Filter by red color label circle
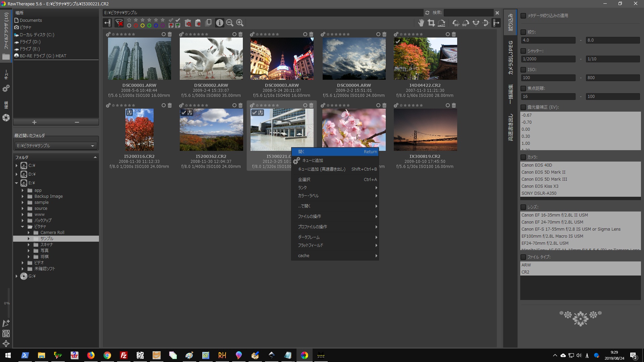This screenshot has height=362, width=644. coord(136,25)
